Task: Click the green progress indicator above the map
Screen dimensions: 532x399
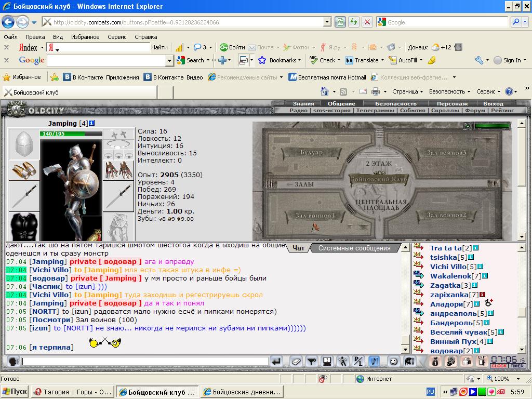Action: click(x=493, y=126)
